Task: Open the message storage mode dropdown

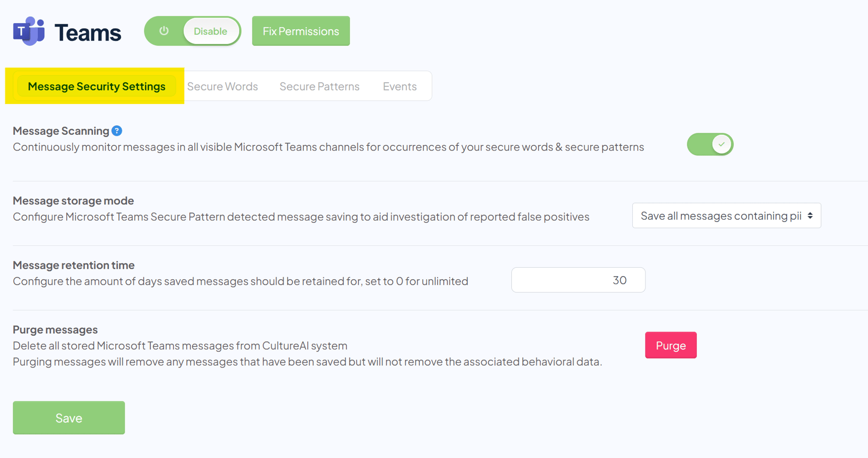Action: 726,216
